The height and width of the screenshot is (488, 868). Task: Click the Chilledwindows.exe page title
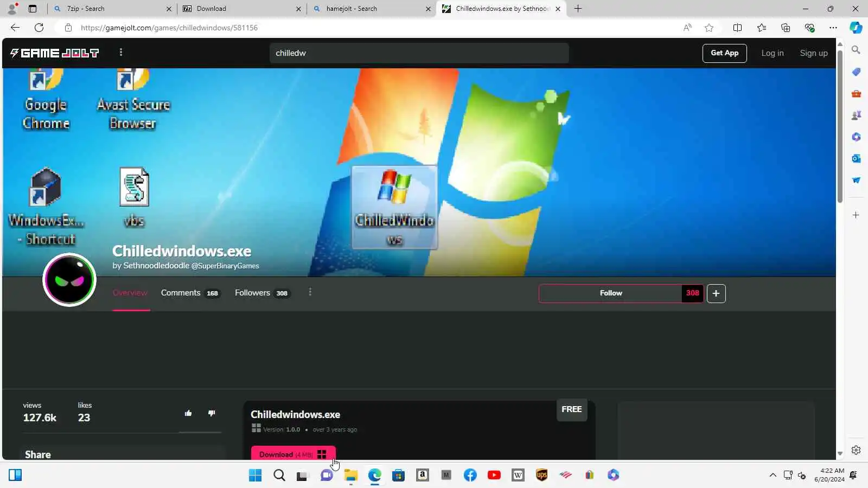182,251
